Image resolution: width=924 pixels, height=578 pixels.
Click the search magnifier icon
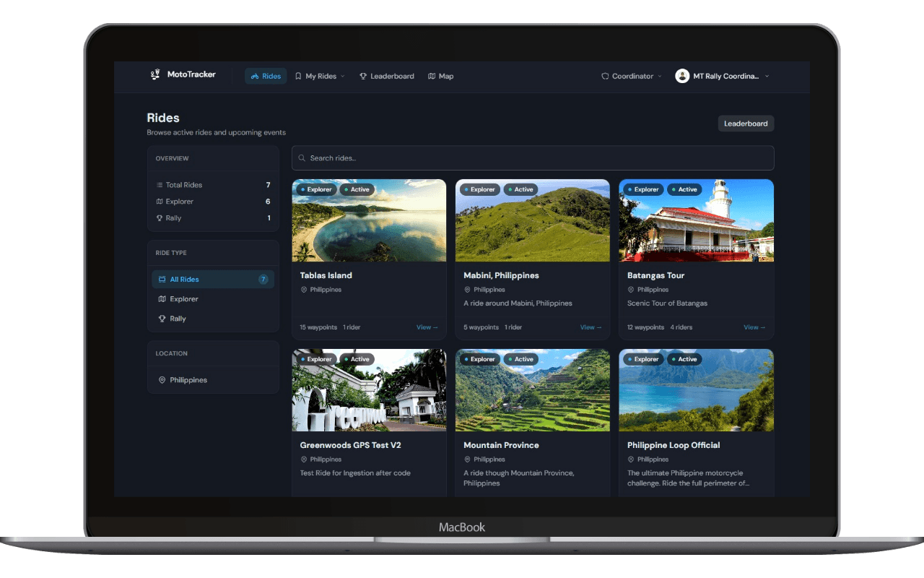[302, 158]
